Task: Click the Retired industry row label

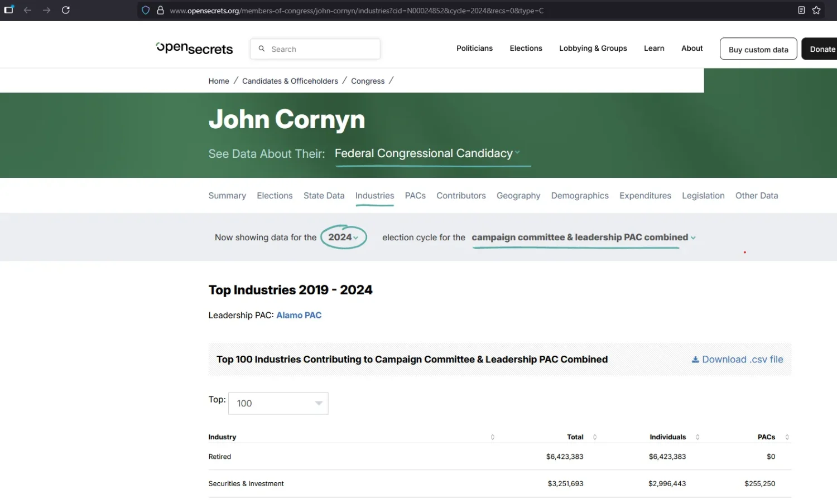Action: 219,457
